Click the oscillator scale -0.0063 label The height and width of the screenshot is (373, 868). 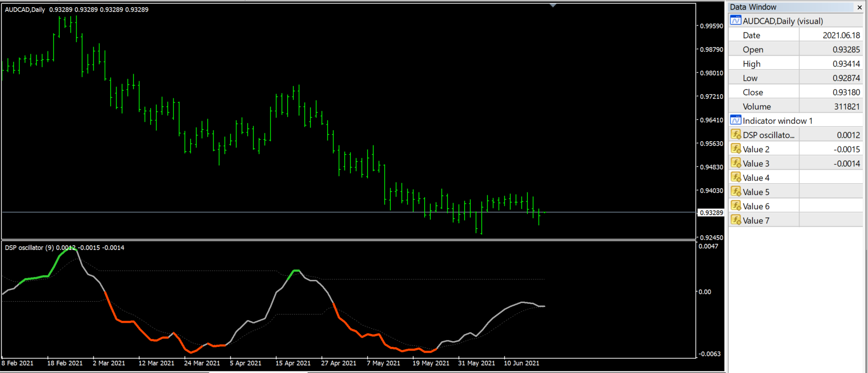click(x=709, y=354)
